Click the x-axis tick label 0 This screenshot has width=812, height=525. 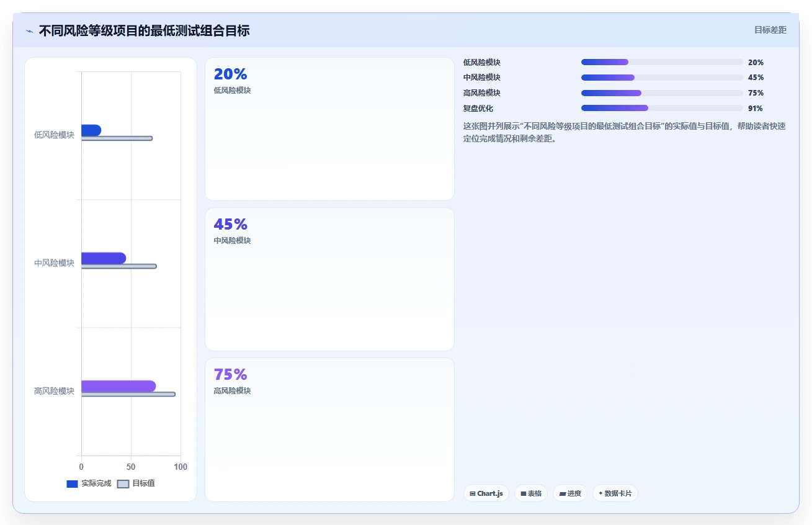click(x=81, y=467)
